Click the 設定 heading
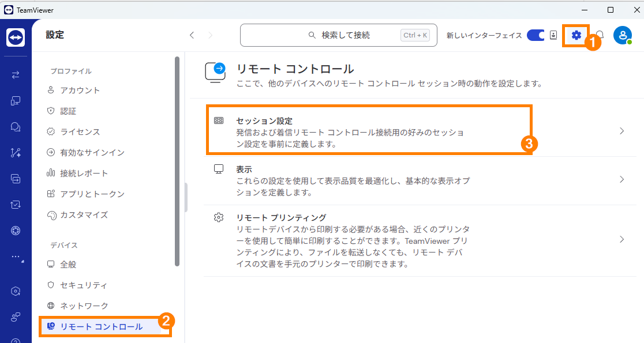 coord(55,35)
